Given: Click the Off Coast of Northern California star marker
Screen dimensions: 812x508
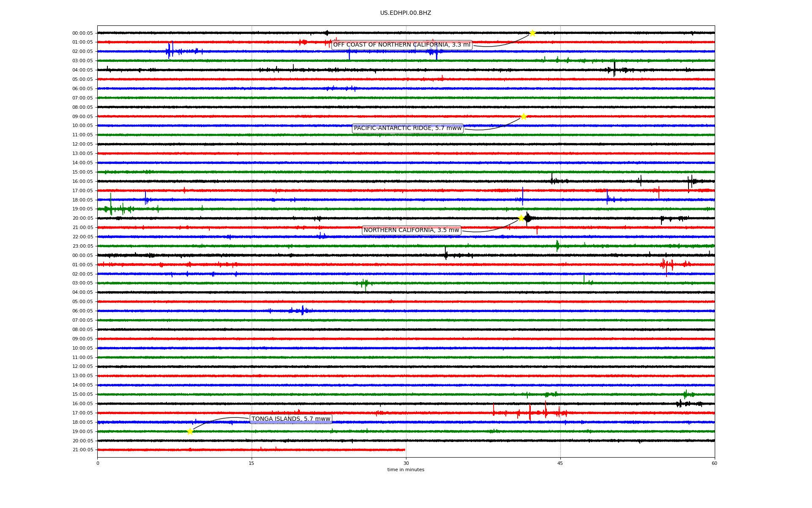Looking at the screenshot, I should 532,33.
